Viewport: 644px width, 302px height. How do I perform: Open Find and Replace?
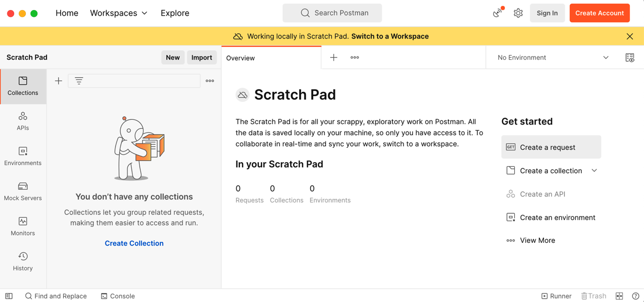pyautogui.click(x=56, y=296)
